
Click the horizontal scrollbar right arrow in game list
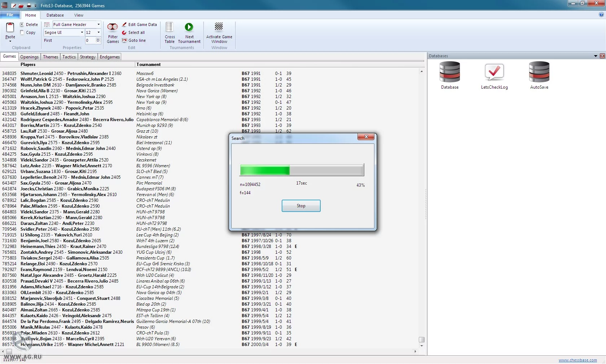click(415, 351)
